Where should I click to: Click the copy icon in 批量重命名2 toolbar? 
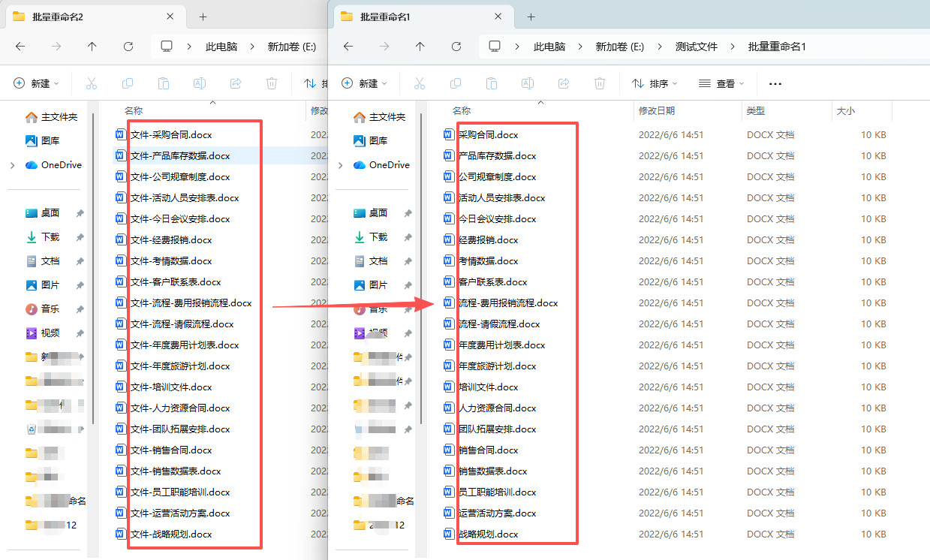pyautogui.click(x=128, y=83)
